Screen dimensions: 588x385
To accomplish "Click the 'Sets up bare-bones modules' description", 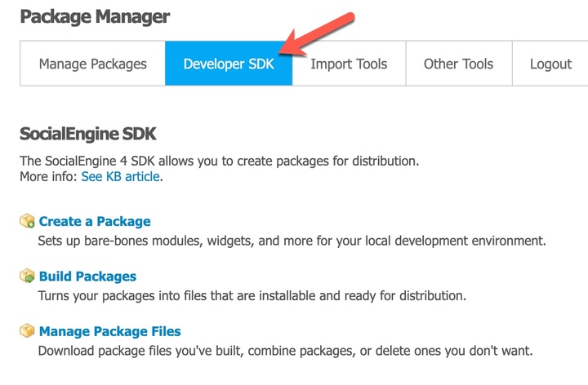I will [x=292, y=241].
